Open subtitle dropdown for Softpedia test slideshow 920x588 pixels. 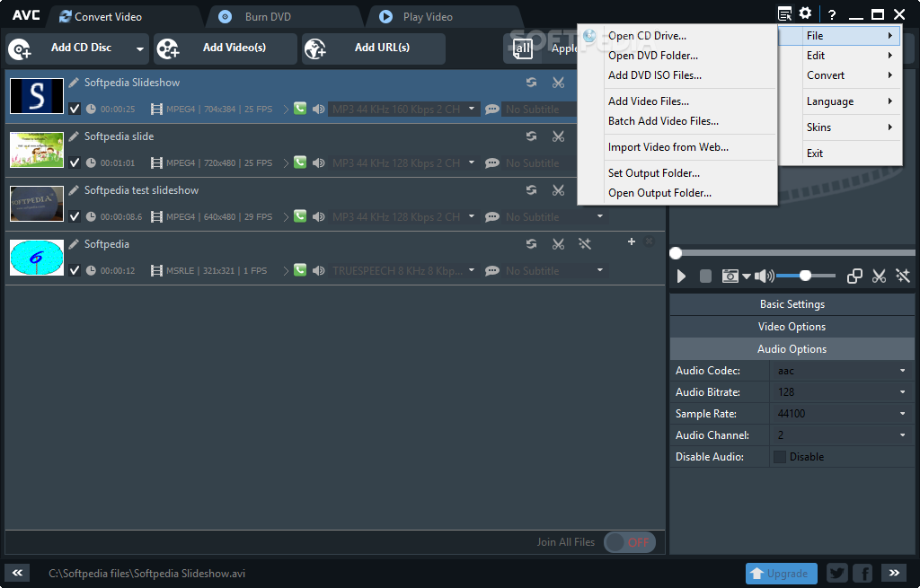[599, 216]
